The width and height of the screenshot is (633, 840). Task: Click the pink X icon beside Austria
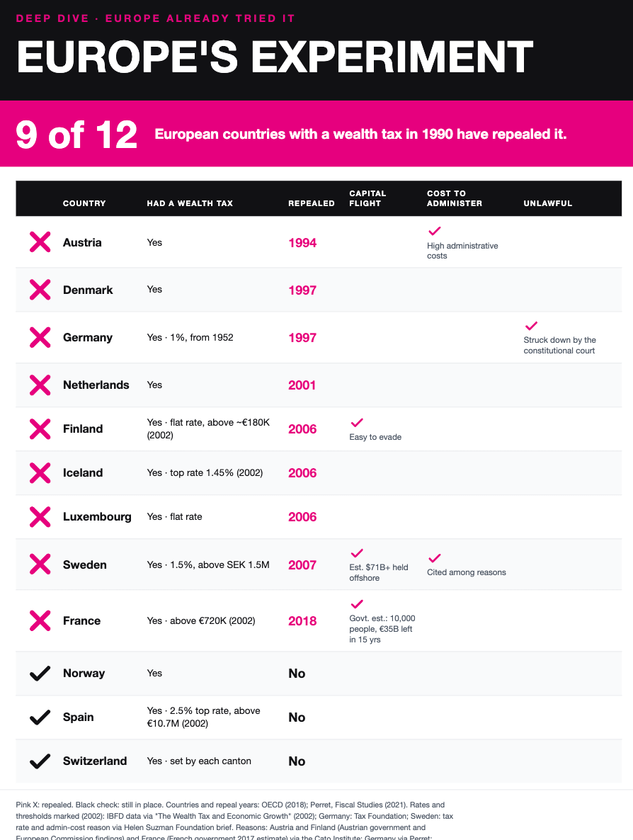tap(40, 242)
